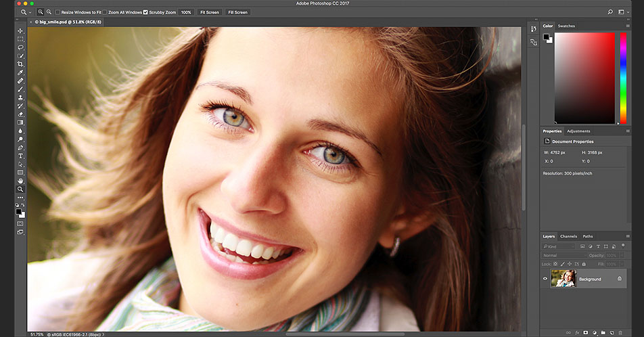Select the Crop tool

(x=20, y=64)
